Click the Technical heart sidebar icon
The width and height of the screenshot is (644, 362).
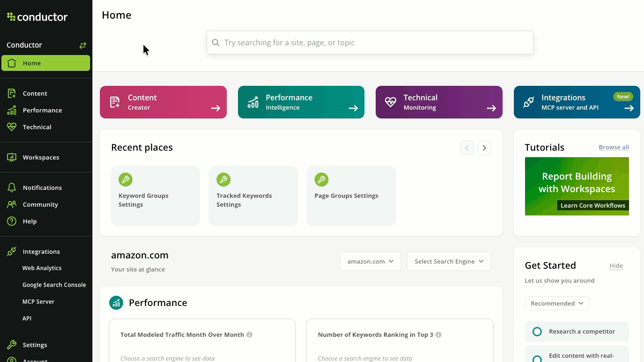point(12,127)
